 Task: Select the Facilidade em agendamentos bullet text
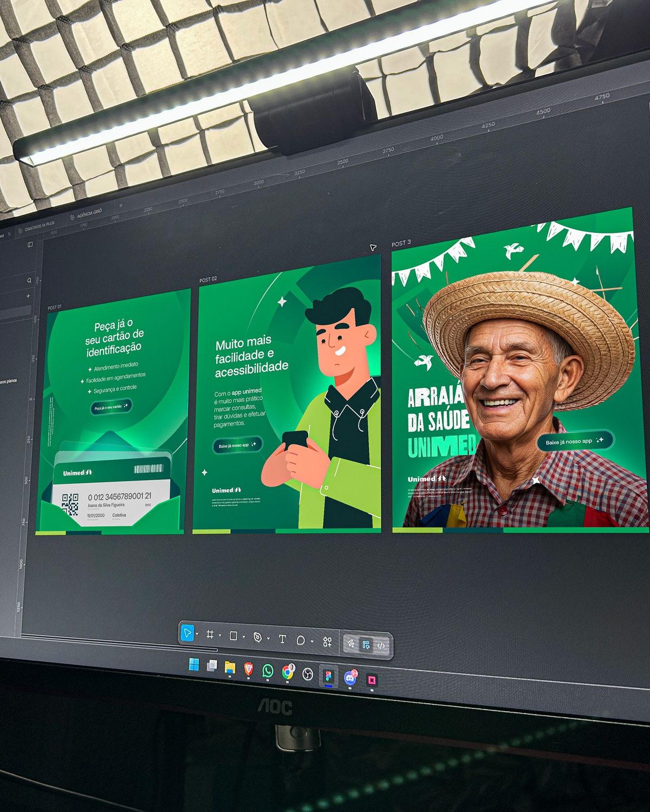[115, 378]
